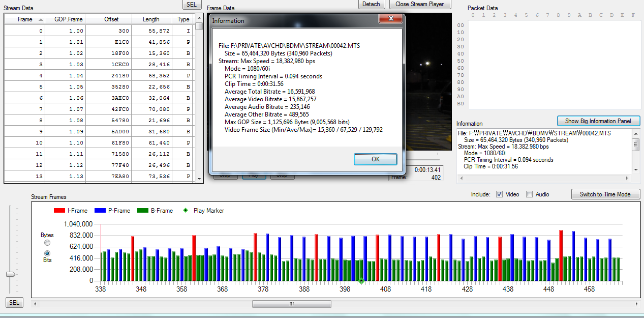The width and height of the screenshot is (644, 318).
Task: Click OK in the Information dialog
Action: tap(375, 159)
